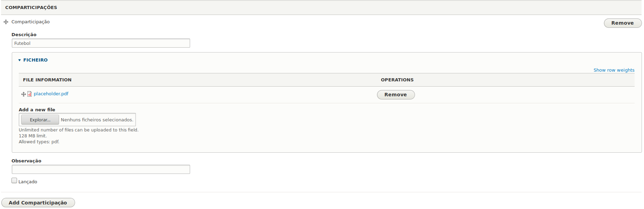
Task: Click into the empty Observação field
Action: point(101,169)
